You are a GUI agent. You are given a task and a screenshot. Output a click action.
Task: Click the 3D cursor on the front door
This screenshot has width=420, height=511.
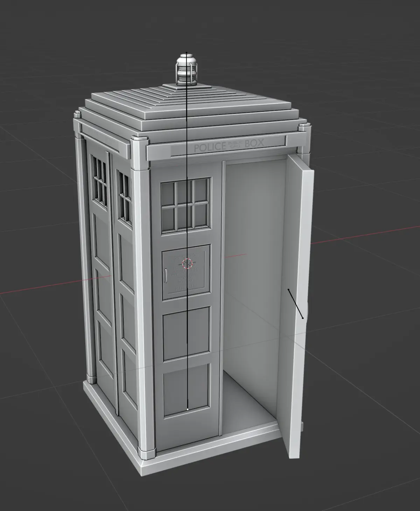click(188, 263)
